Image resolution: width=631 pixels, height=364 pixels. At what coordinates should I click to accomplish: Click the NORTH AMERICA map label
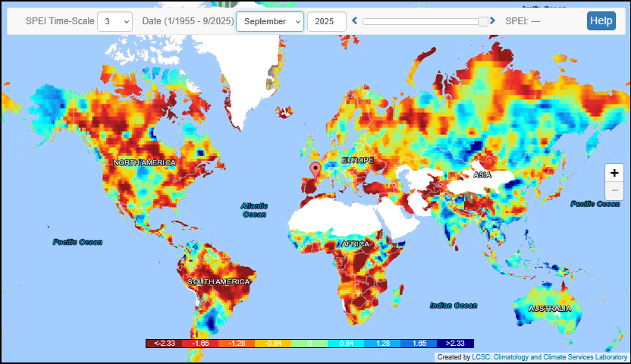coord(144,163)
